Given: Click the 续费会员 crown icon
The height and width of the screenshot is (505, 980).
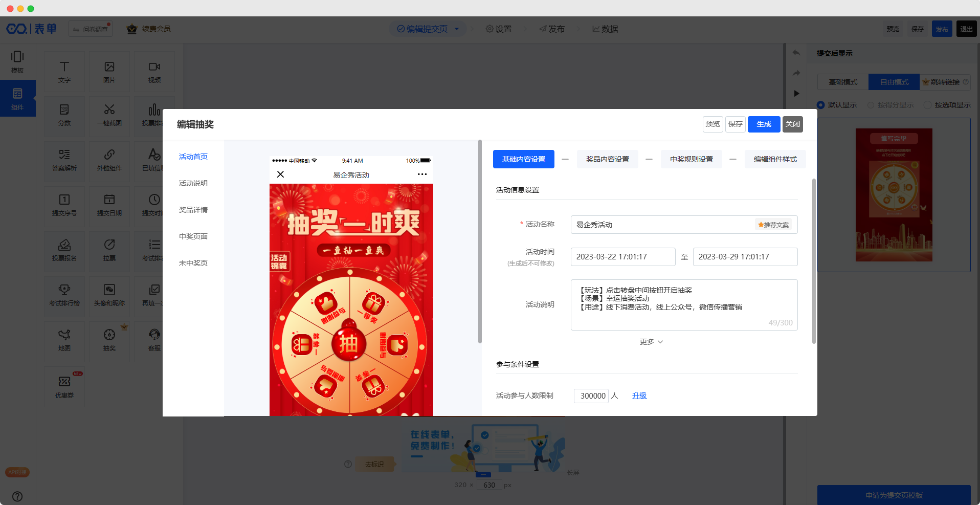Looking at the screenshot, I should point(132,29).
